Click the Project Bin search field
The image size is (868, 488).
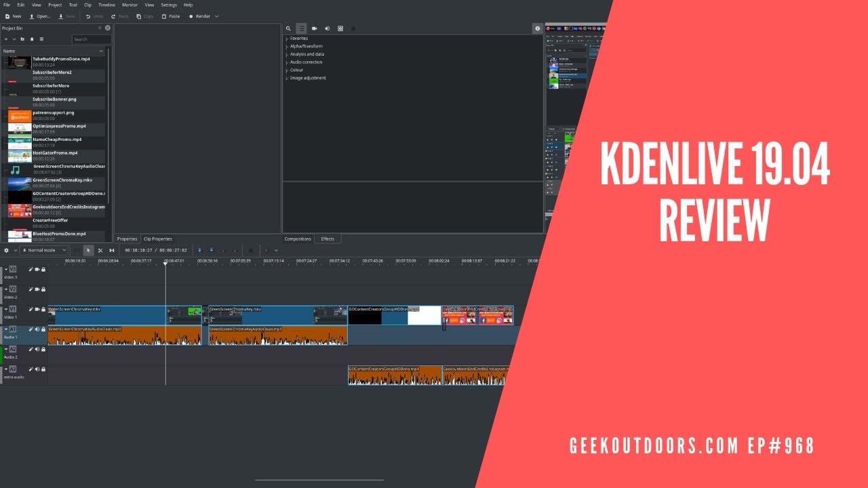[x=91, y=39]
